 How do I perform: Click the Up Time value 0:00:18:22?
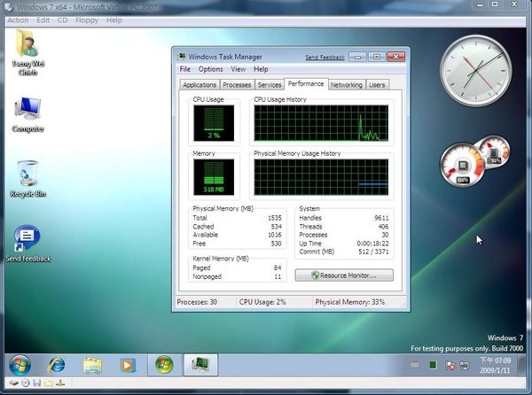[372, 244]
